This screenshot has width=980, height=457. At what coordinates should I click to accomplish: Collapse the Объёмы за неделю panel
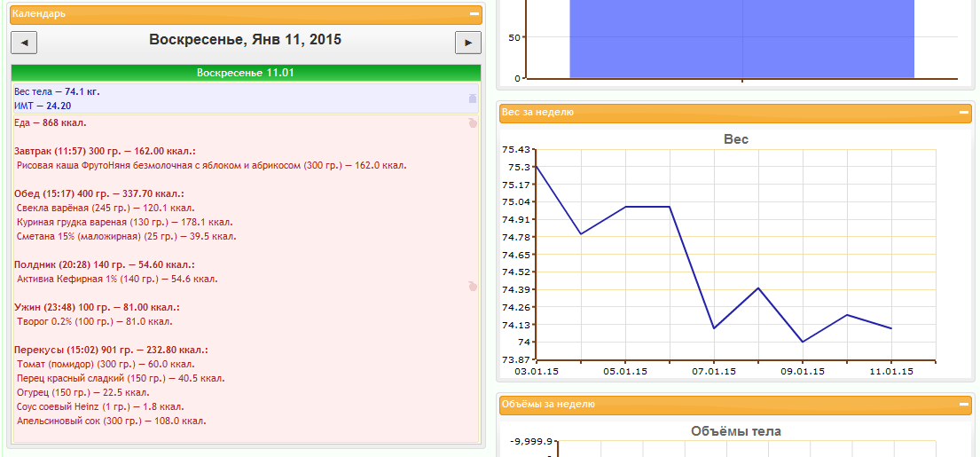point(964,404)
